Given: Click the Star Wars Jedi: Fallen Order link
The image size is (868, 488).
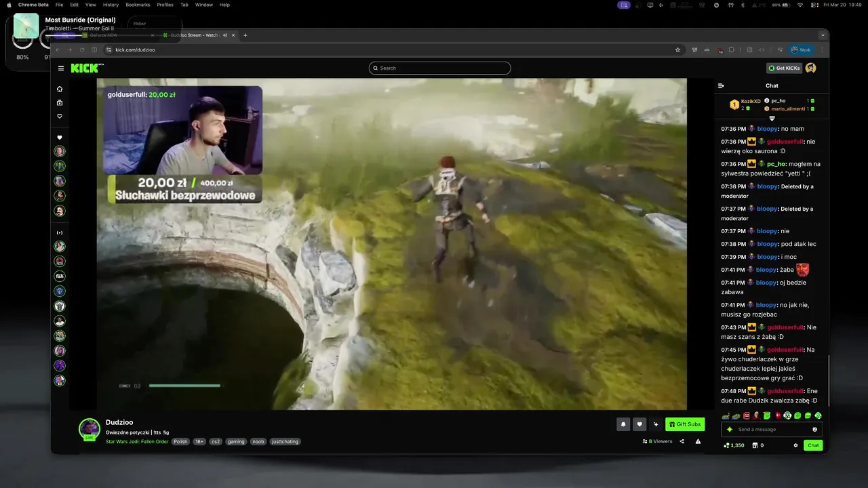Looking at the screenshot, I should pyautogui.click(x=137, y=441).
